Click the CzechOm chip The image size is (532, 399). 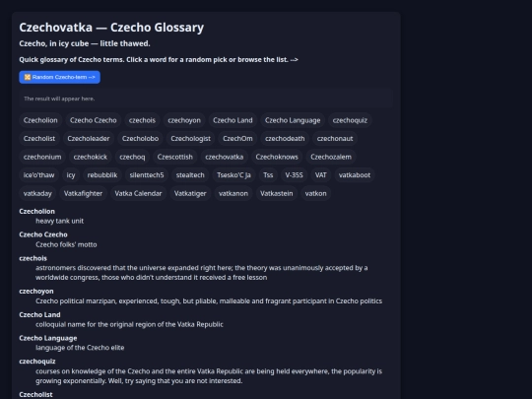click(237, 139)
